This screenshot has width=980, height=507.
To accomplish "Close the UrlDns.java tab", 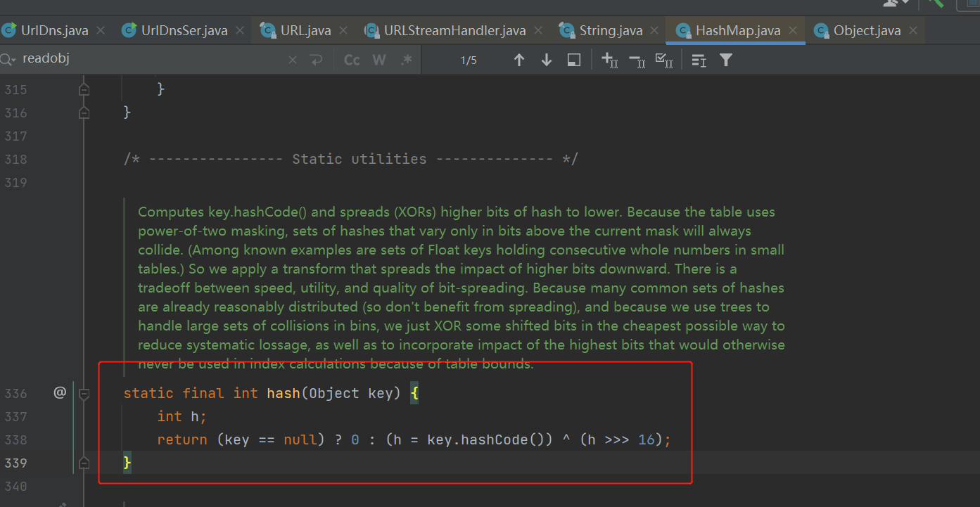I will [x=101, y=31].
